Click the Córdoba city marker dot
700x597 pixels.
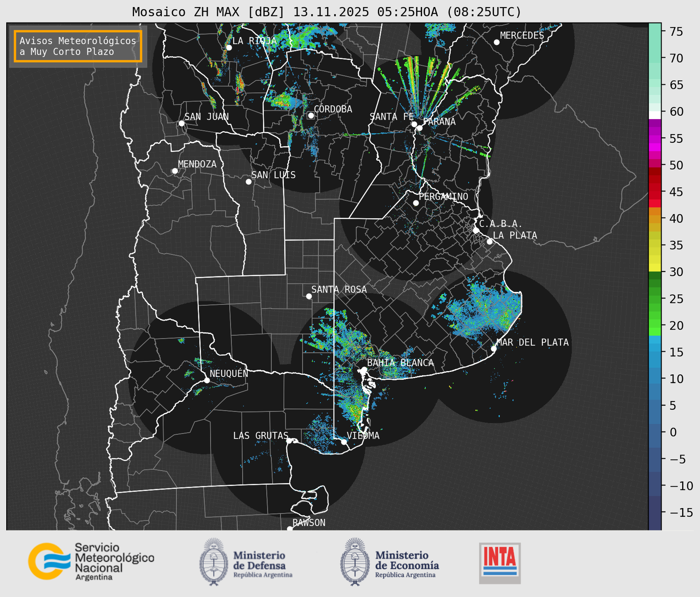311,115
